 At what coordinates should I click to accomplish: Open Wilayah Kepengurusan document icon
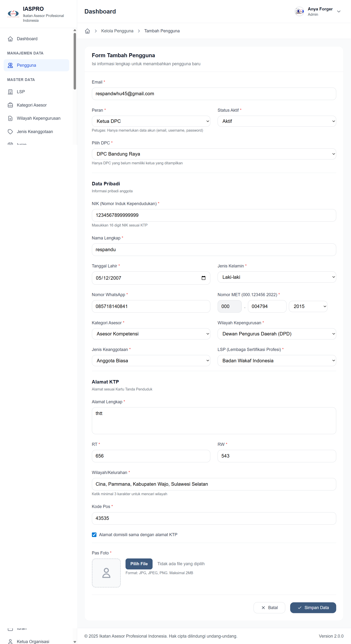pos(10,118)
